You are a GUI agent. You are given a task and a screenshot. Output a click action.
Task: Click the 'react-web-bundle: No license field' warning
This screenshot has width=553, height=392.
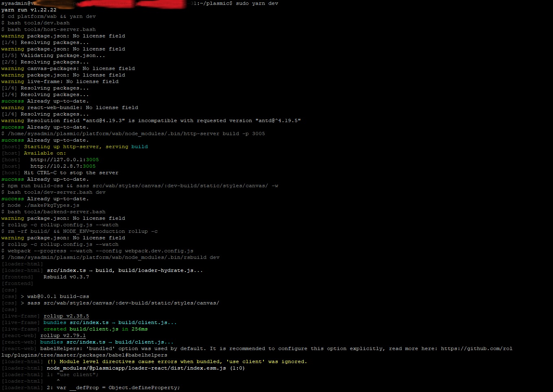click(82, 107)
